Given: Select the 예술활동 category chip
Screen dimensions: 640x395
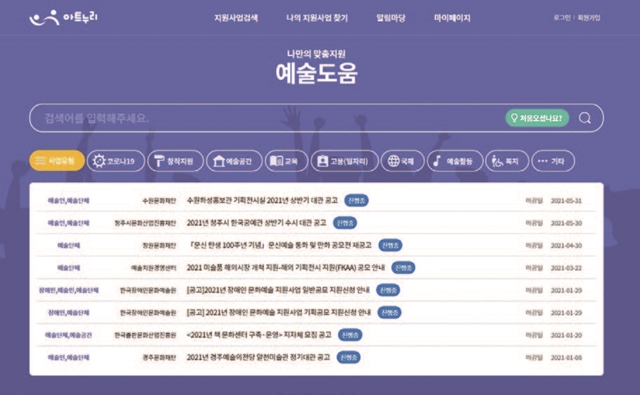Looking at the screenshot, I should 455,161.
